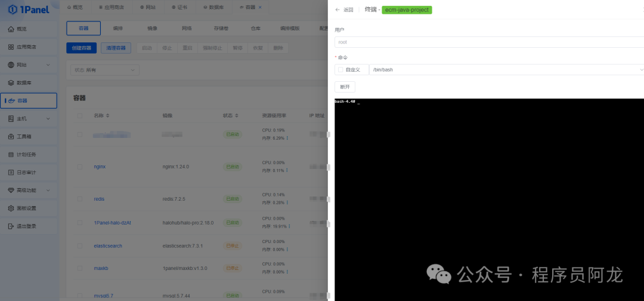This screenshot has width=644, height=301.
Task: Click the grid icon beside 应用商店 in sidebar
Action: tap(11, 47)
